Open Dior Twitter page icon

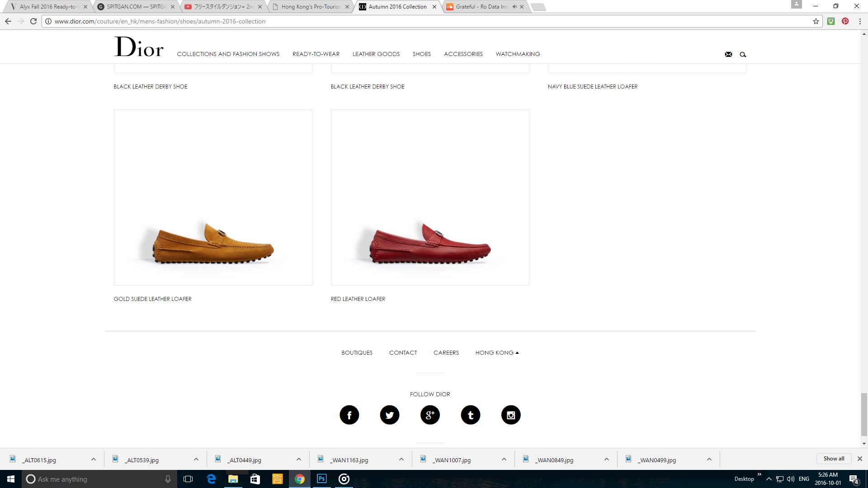coord(389,415)
